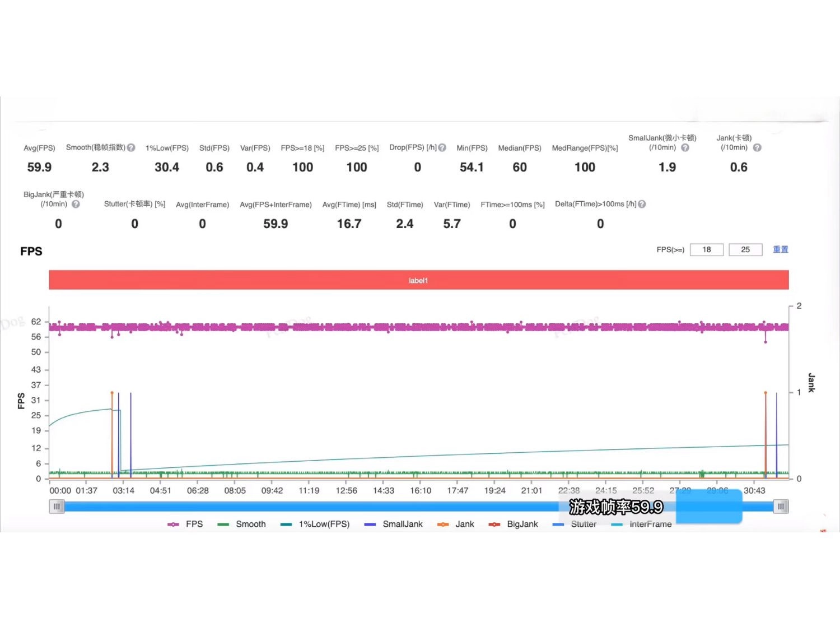Click the Avg(InterFrame) label
The image size is (840, 631).
tap(203, 205)
